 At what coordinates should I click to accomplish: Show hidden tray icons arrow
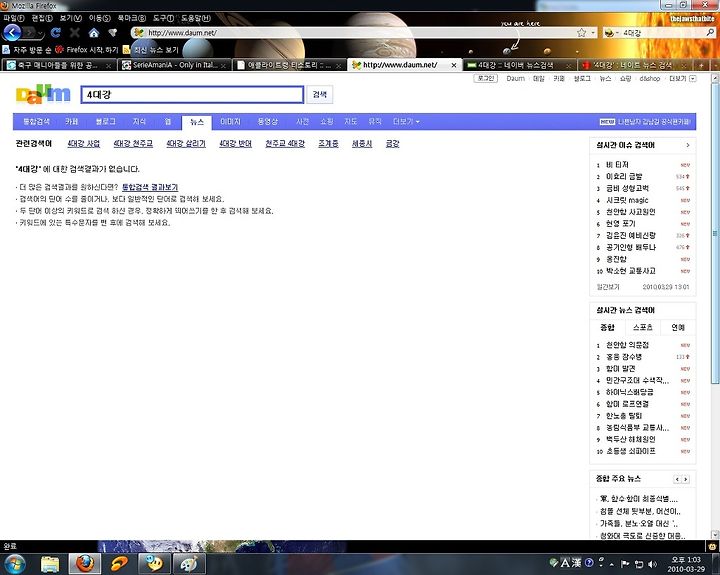coord(612,564)
